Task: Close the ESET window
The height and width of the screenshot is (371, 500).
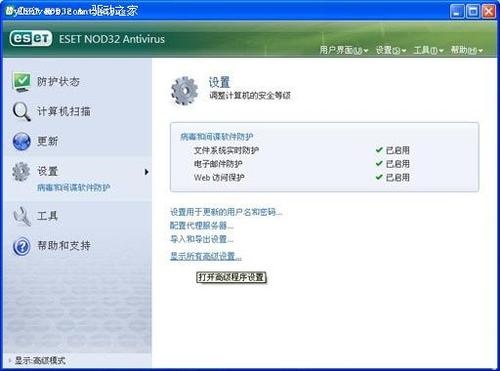Action: pos(489,11)
